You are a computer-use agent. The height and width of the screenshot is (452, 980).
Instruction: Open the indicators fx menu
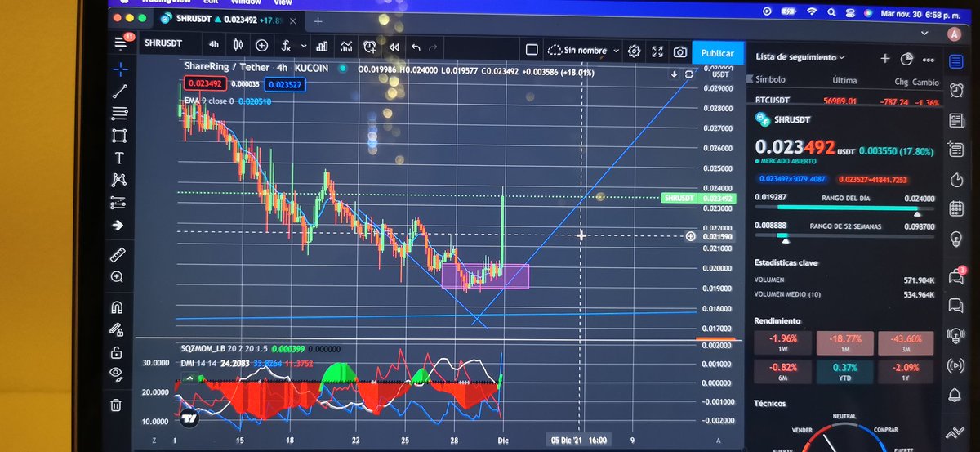coord(287,47)
